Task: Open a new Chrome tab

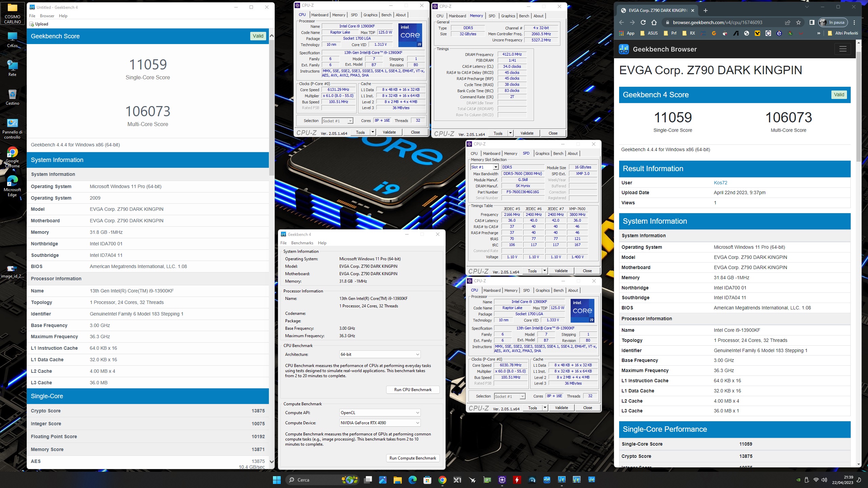Action: (x=705, y=11)
